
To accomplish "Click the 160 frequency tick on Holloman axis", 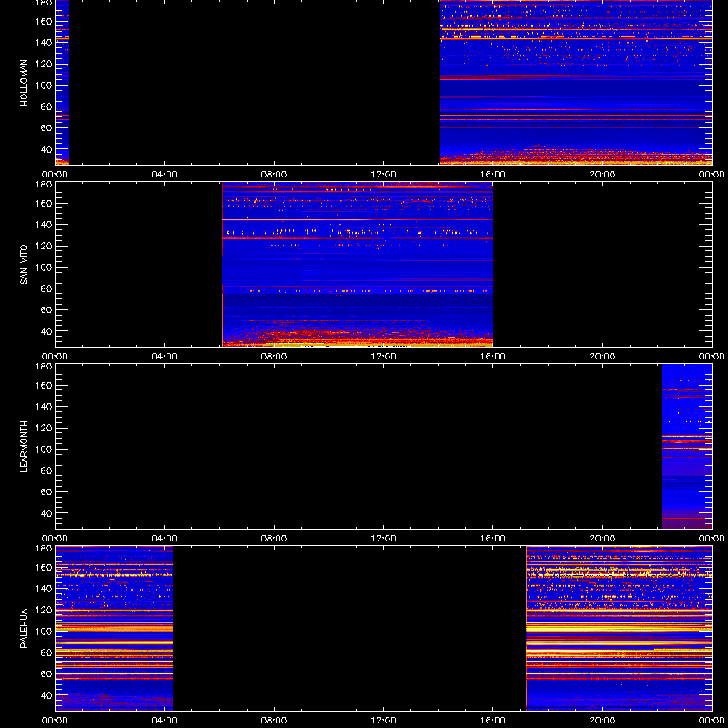I will 45,21.
